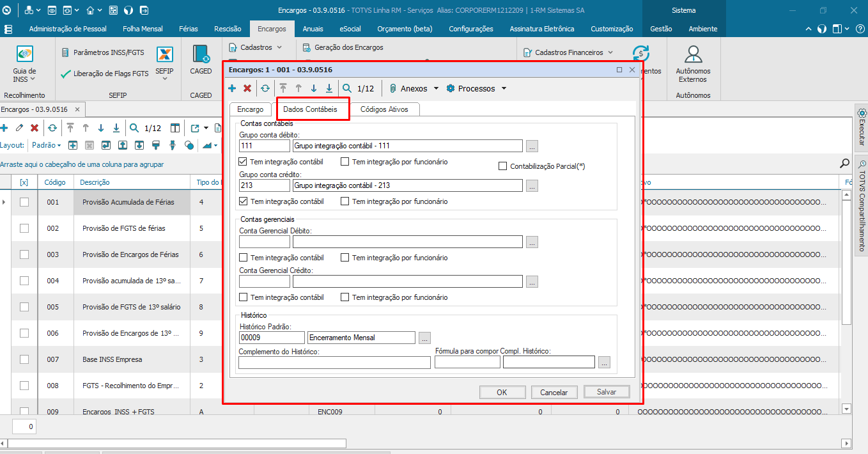The height and width of the screenshot is (454, 868).
Task: Click the horizontal scrollbar at the bottom of the grid
Action: click(x=177, y=443)
